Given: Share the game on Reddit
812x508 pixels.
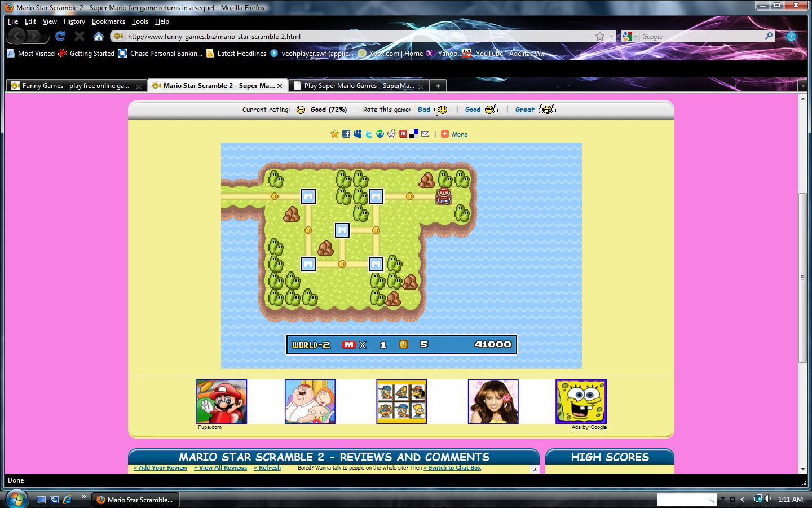Looking at the screenshot, I should click(391, 134).
